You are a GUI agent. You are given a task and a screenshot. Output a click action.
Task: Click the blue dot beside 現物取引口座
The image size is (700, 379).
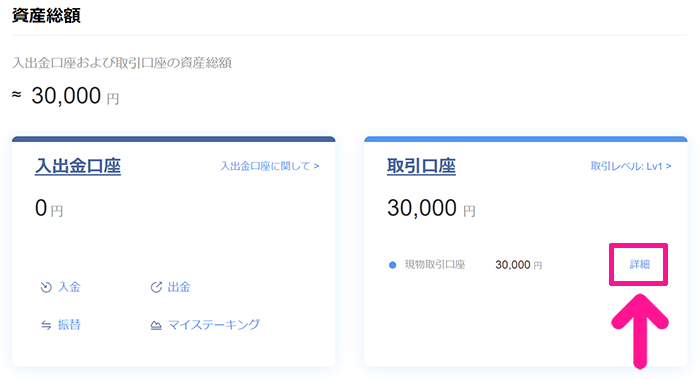click(x=392, y=265)
